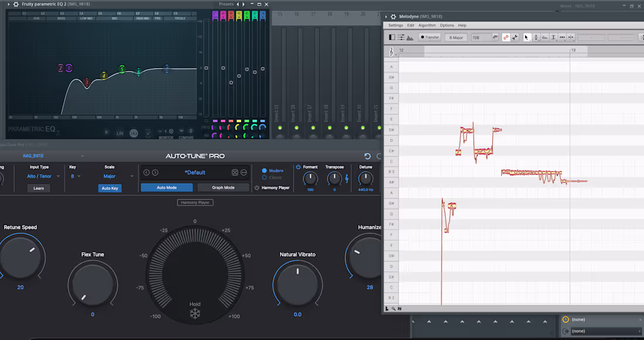Click EQ band 5 green node
Screen dimensions: 644x340
coord(122,69)
